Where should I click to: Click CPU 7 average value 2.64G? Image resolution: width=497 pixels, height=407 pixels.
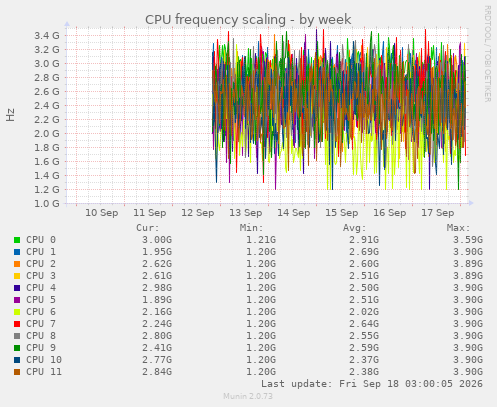click(364, 324)
